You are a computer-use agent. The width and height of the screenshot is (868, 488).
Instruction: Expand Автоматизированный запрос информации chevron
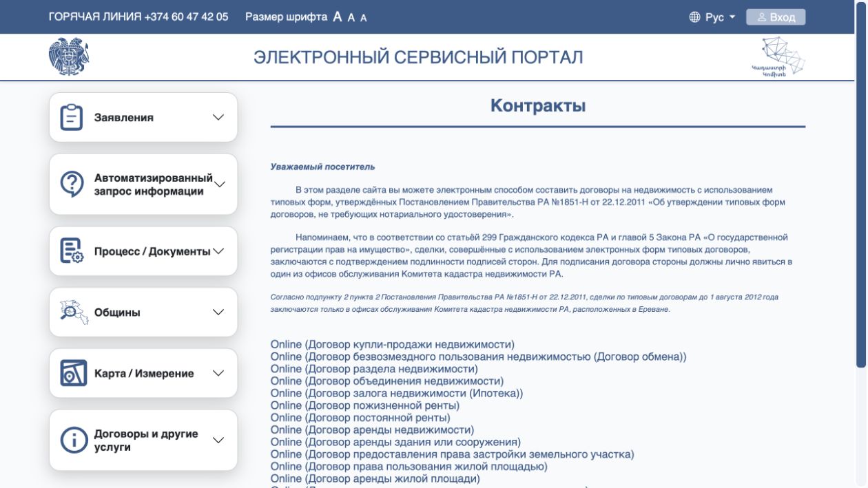(220, 184)
